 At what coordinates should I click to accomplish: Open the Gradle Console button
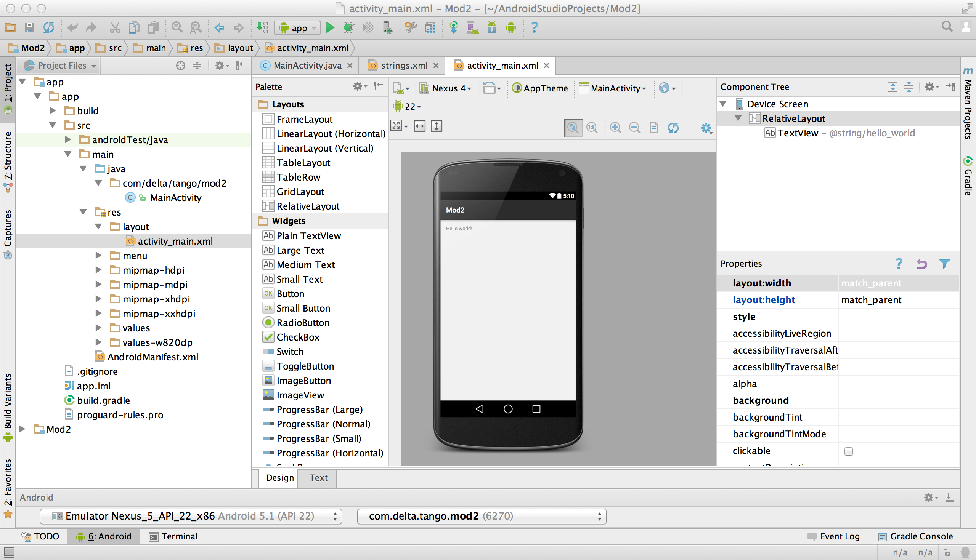(x=915, y=536)
